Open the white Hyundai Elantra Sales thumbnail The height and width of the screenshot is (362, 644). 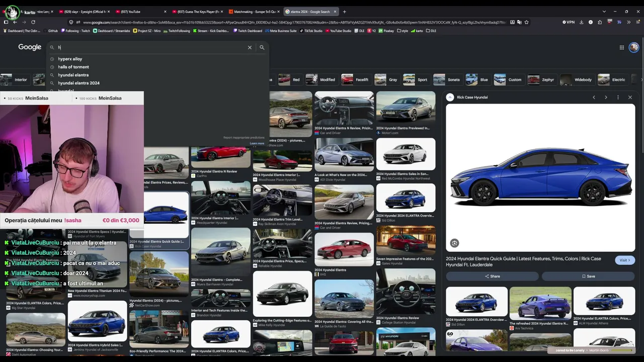406,154
